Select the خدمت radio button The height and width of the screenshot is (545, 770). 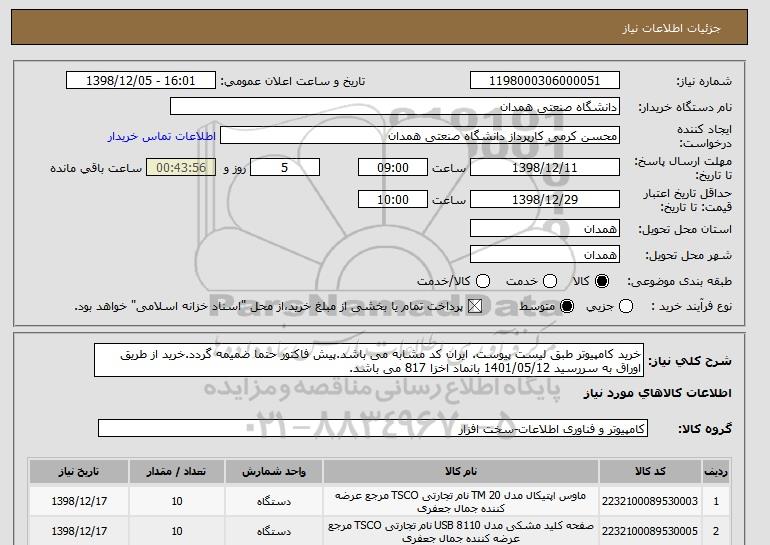[x=550, y=281]
